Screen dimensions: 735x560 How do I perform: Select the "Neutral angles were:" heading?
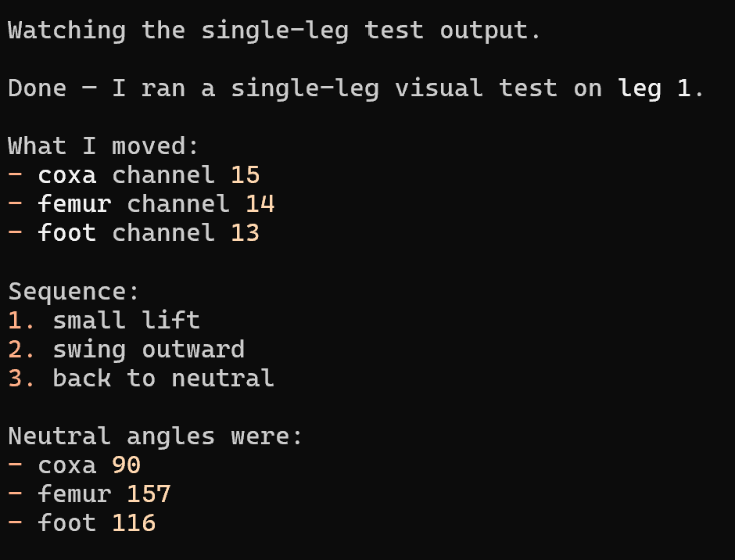click(x=156, y=436)
